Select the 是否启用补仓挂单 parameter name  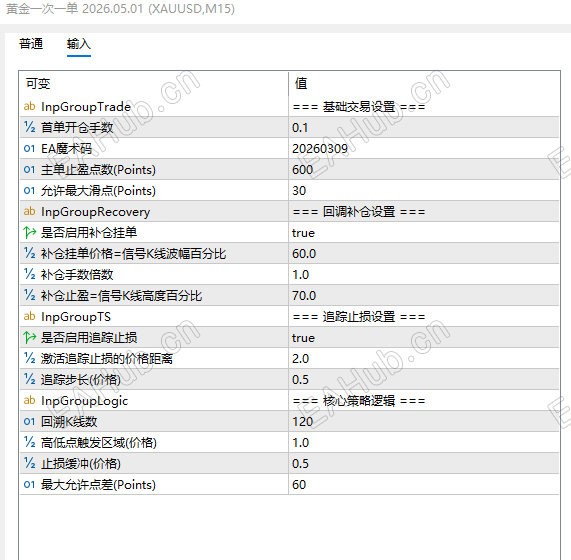click(89, 232)
